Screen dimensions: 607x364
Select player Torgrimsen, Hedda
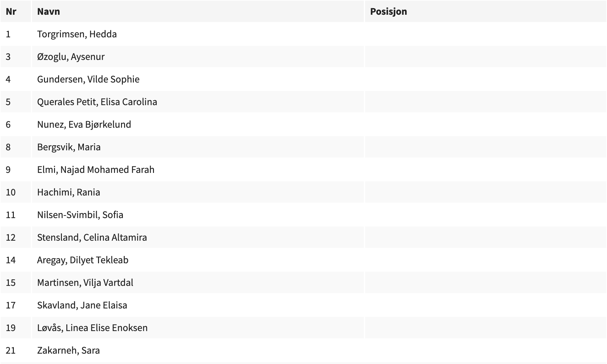pyautogui.click(x=77, y=34)
